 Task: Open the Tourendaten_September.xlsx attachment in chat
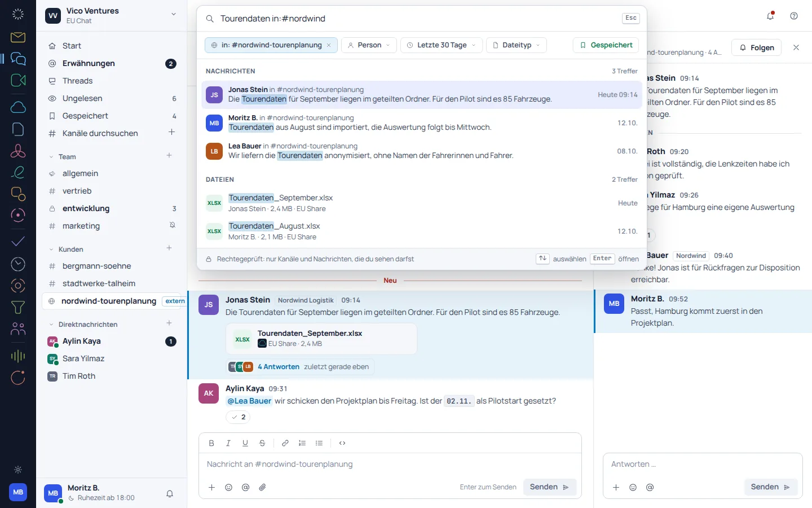(x=321, y=339)
